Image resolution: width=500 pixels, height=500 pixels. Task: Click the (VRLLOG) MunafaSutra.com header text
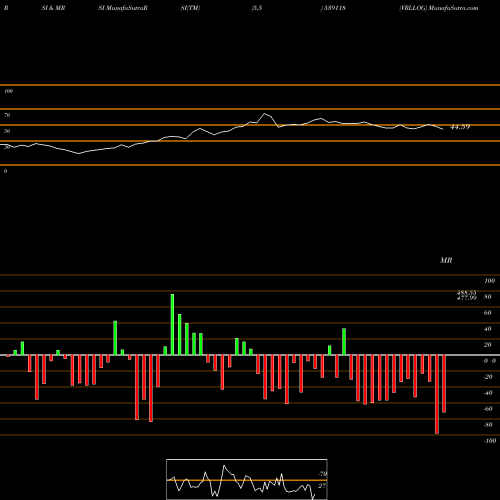coord(439,8)
